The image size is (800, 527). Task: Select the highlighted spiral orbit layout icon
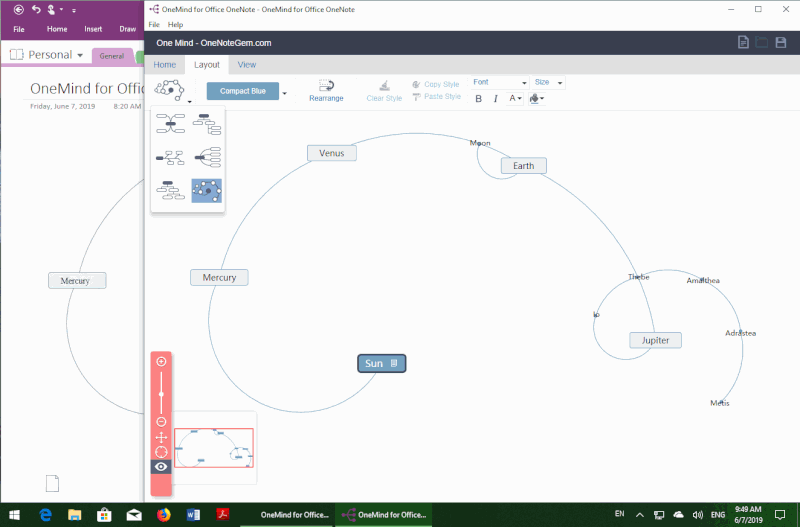[x=207, y=191]
